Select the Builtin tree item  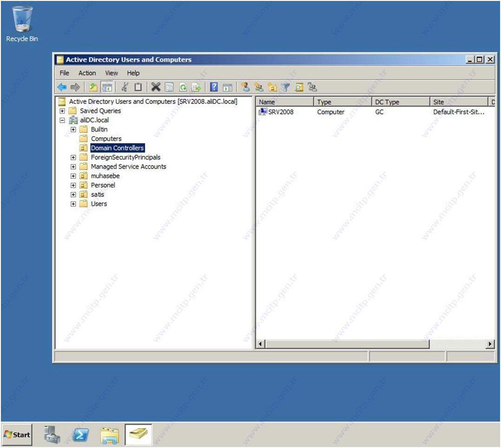pyautogui.click(x=99, y=129)
